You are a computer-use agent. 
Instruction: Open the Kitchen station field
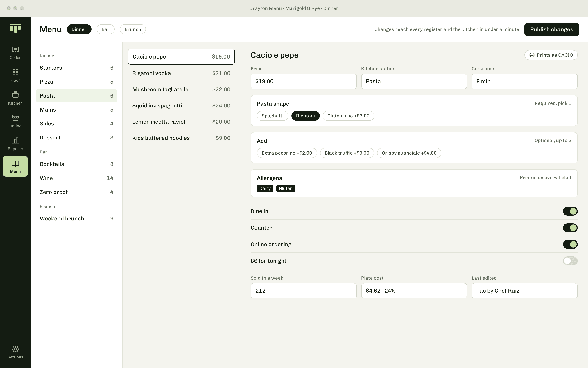coord(414,81)
